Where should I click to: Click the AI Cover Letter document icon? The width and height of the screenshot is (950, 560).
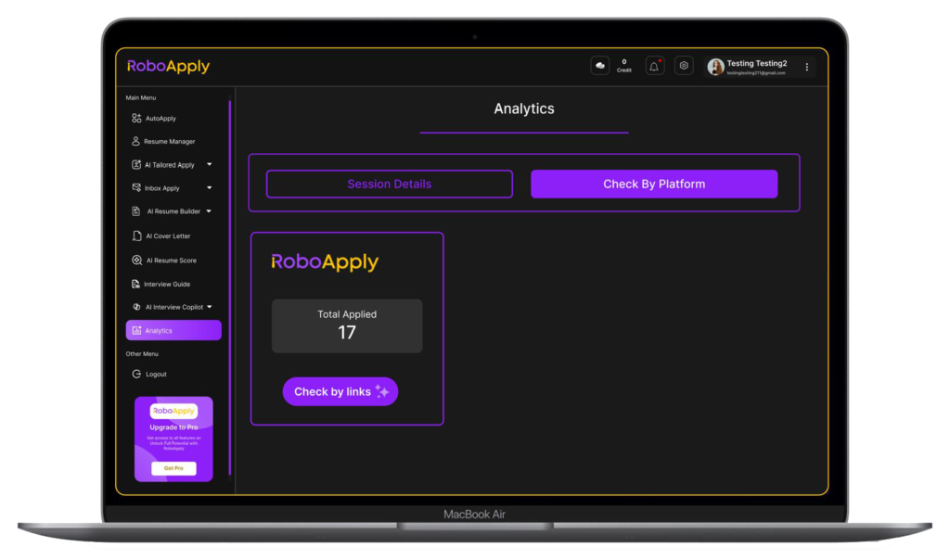136,236
